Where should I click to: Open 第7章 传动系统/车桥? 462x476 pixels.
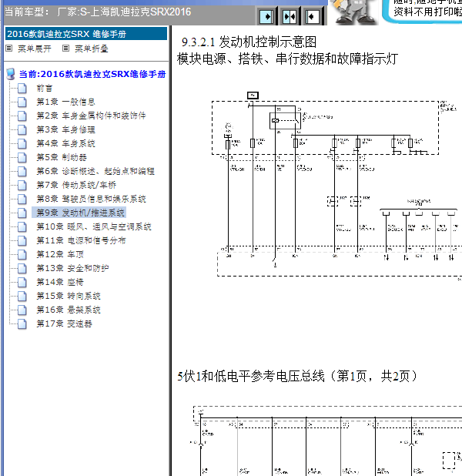76,185
